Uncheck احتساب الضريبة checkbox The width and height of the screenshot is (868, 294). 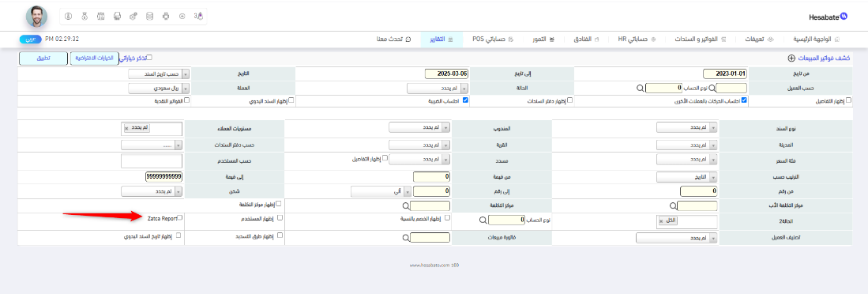[465, 100]
